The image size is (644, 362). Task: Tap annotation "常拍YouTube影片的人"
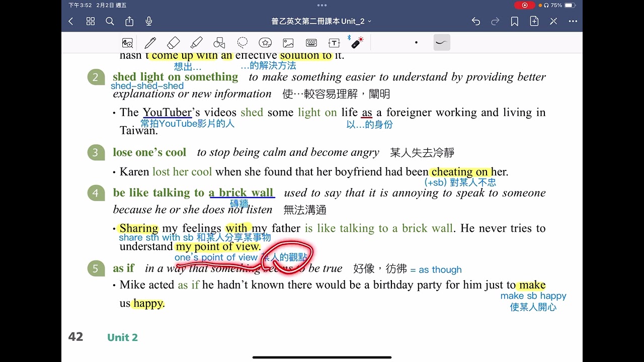click(188, 124)
